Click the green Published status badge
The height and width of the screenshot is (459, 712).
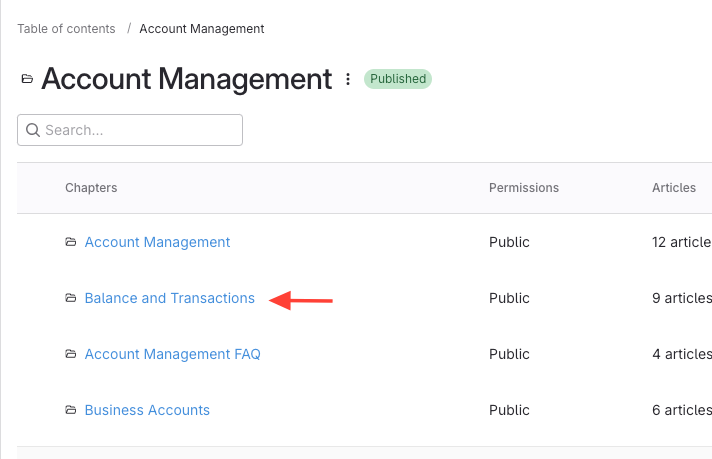(x=397, y=79)
